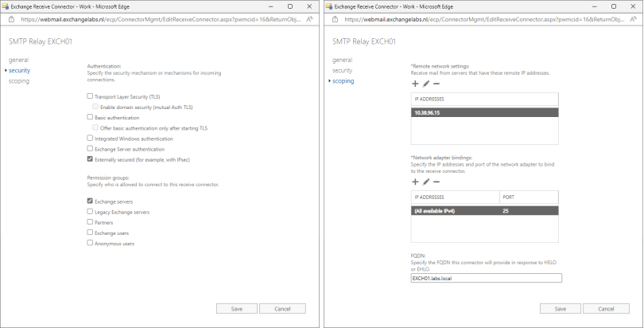The image size is (644, 328).
Task: Click the remove icon under Remote network settings
Action: [x=436, y=84]
